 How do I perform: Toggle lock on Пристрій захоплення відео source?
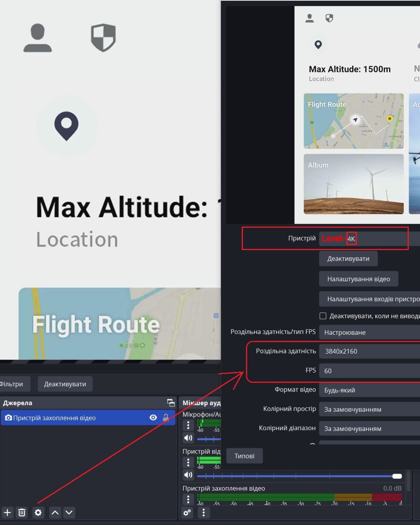(166, 418)
